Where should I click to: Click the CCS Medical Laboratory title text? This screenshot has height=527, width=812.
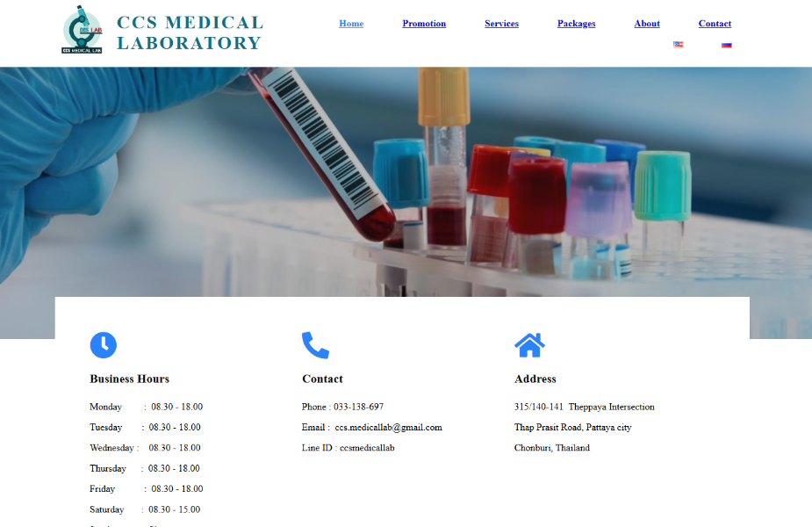tap(190, 32)
